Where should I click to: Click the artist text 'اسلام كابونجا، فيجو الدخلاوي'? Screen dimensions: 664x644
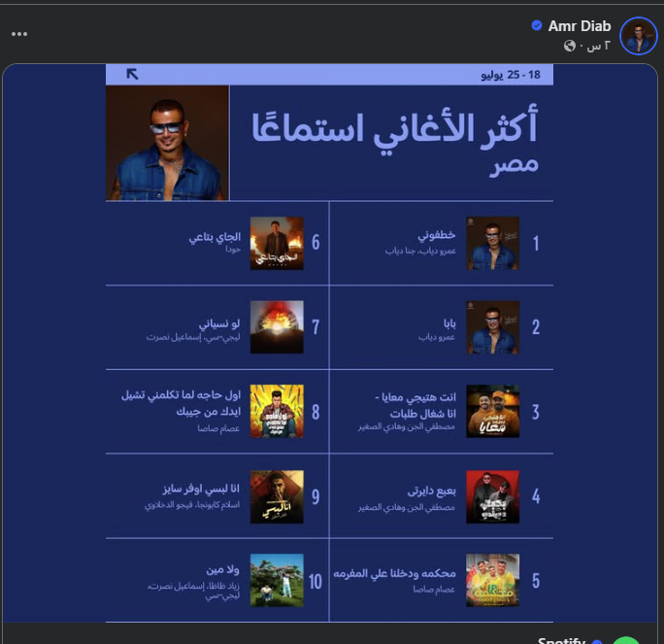point(192,505)
